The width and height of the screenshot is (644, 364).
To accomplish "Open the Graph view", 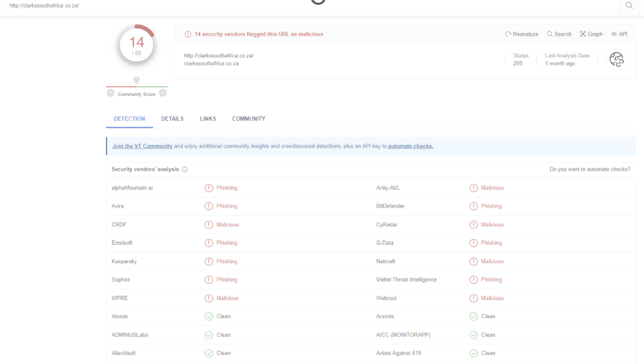I will [591, 34].
